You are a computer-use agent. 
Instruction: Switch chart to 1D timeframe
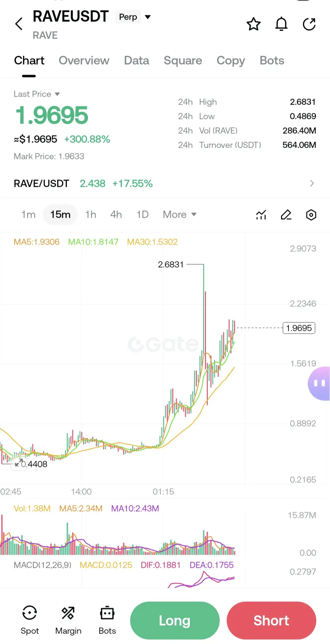[x=142, y=215]
